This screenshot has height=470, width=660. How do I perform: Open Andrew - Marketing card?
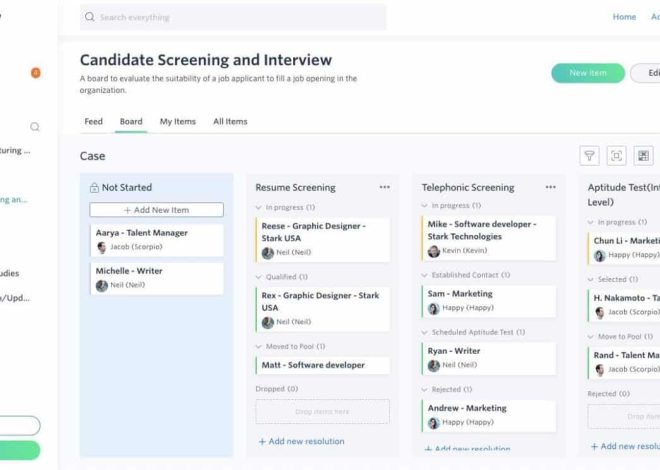(x=488, y=415)
